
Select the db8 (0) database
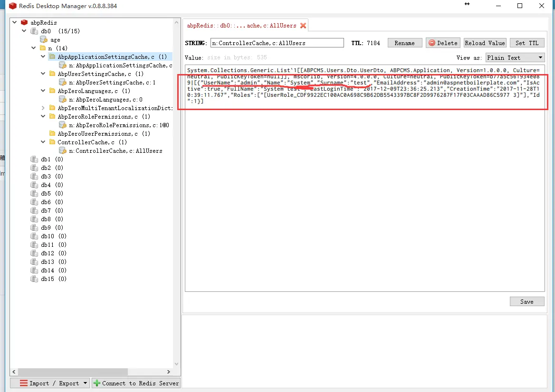tap(52, 219)
